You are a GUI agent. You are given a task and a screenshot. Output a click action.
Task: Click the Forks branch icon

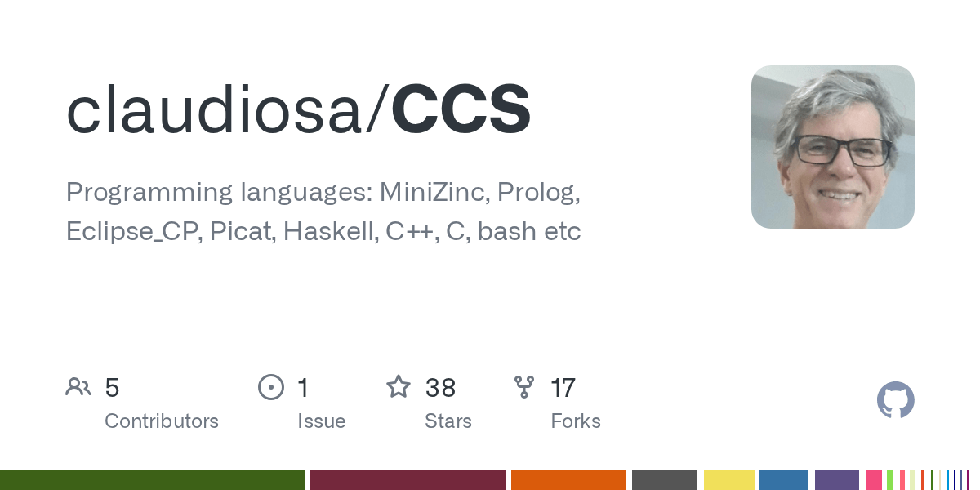tap(523, 387)
